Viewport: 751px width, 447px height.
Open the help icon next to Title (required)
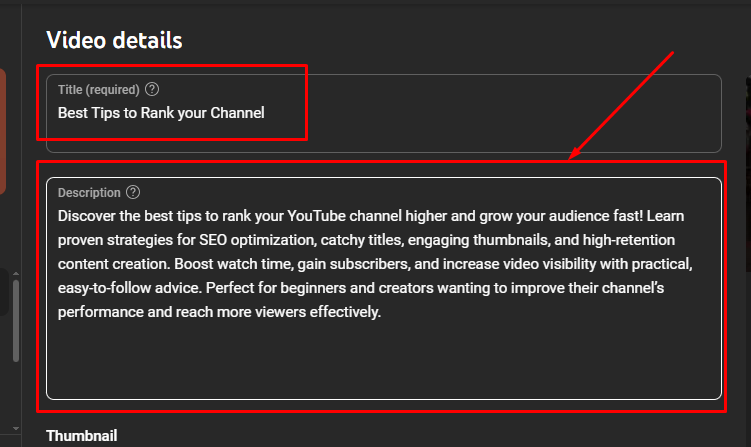point(152,89)
